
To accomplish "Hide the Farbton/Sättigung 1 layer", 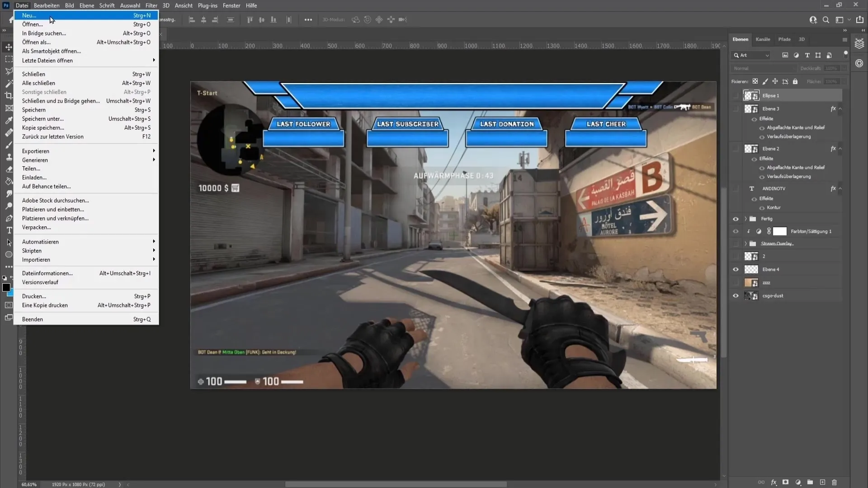I will pos(736,231).
